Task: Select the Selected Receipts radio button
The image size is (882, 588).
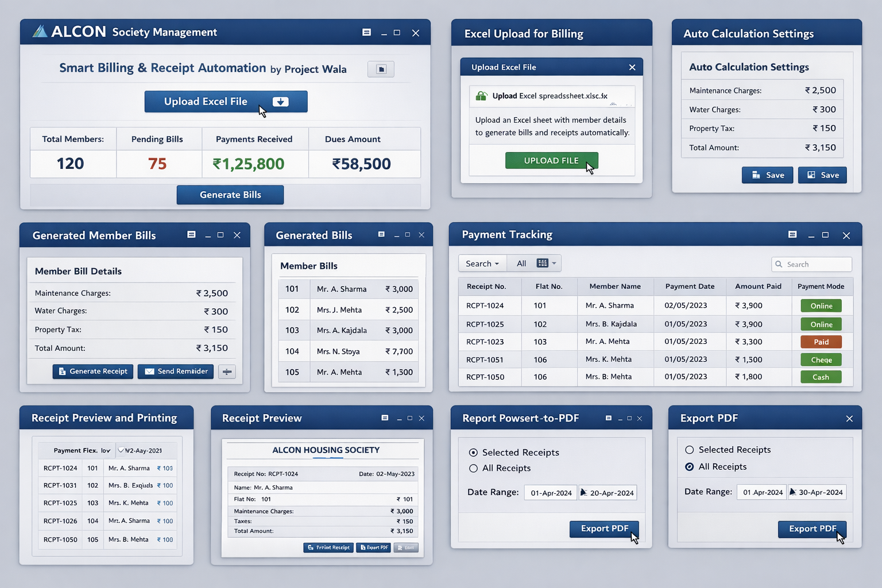Action: coord(473,452)
